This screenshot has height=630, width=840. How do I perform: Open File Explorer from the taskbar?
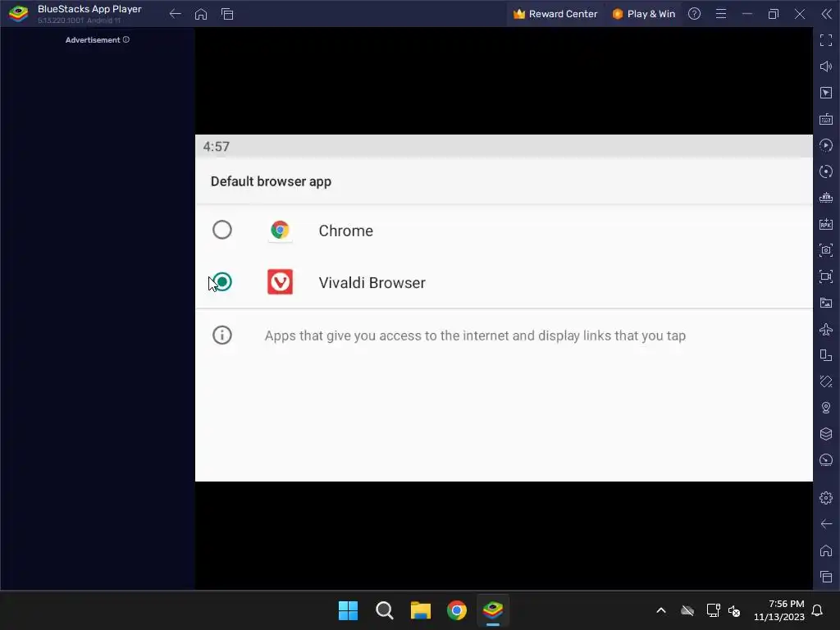point(421,610)
